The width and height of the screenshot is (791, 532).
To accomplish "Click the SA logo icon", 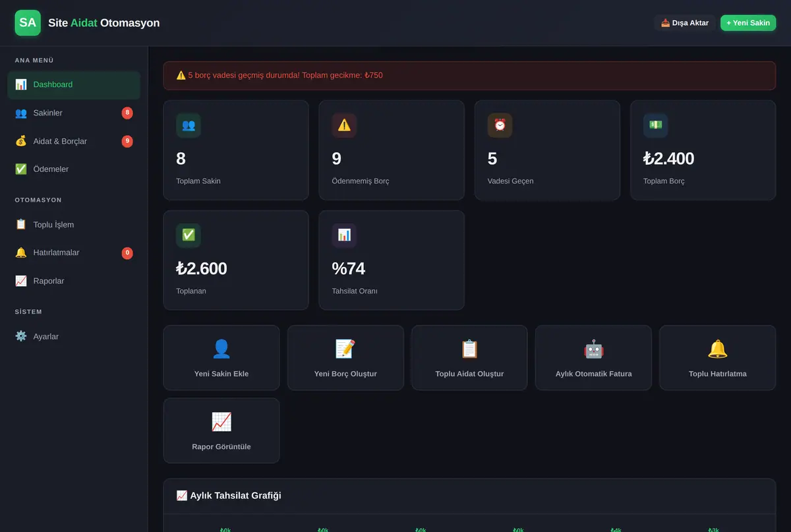I will pyautogui.click(x=28, y=22).
